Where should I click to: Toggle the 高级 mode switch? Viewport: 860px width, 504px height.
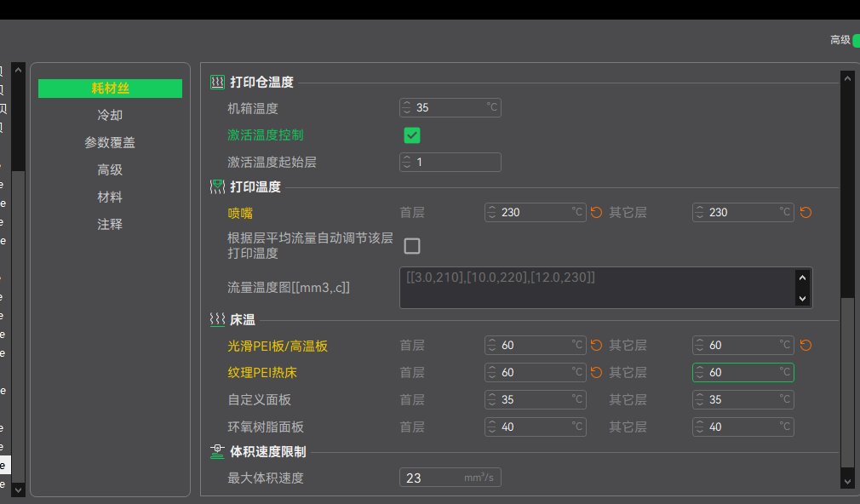pyautogui.click(x=856, y=40)
